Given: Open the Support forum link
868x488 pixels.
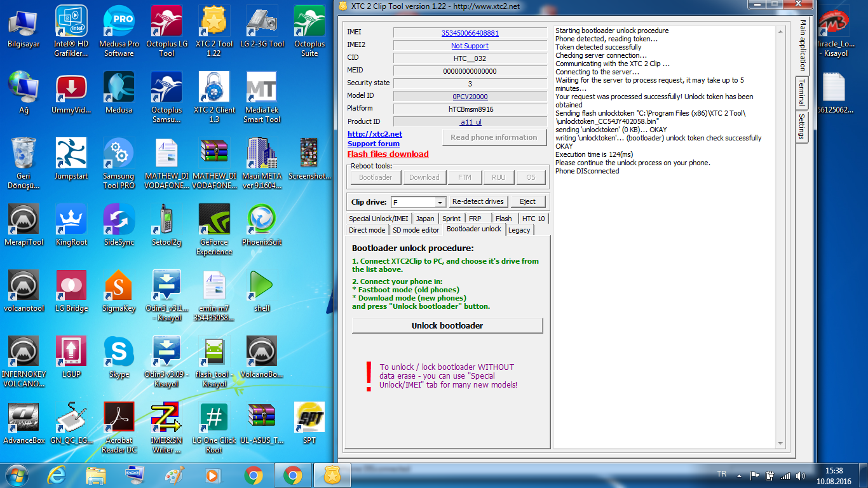Looking at the screenshot, I should [374, 144].
